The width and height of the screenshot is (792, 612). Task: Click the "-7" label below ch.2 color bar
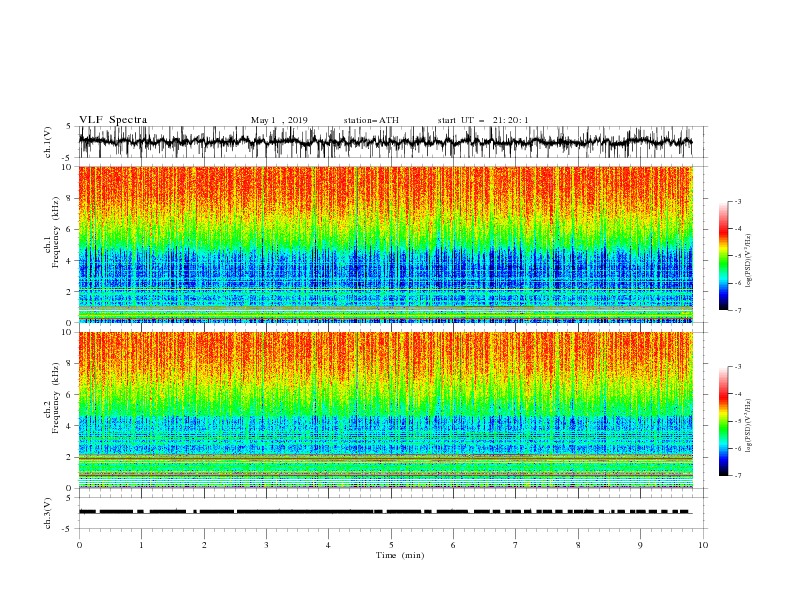[737, 476]
